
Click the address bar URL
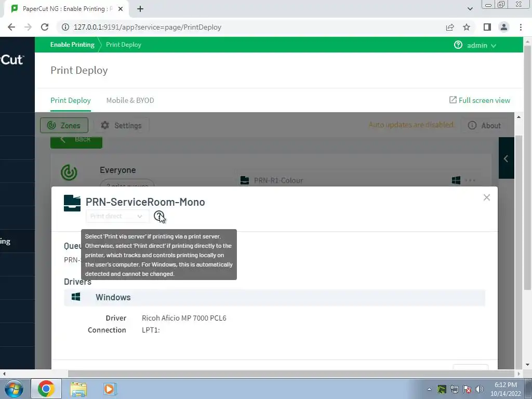147,27
